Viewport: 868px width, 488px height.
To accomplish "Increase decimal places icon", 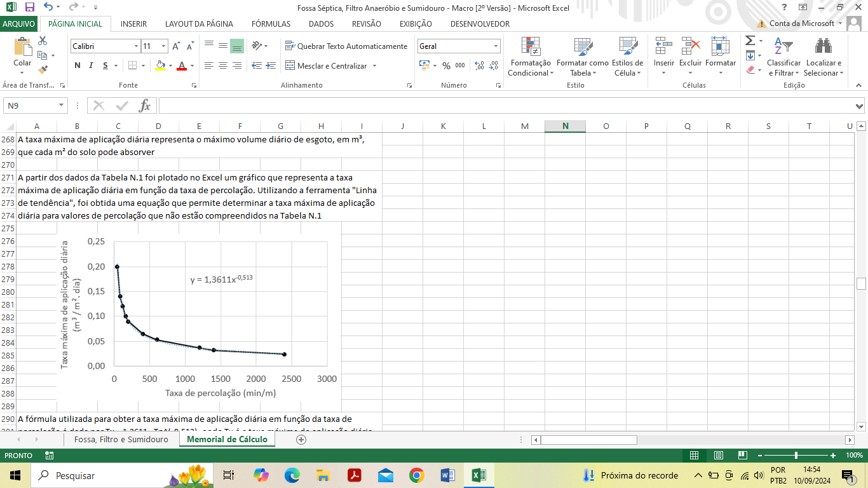I will point(480,65).
